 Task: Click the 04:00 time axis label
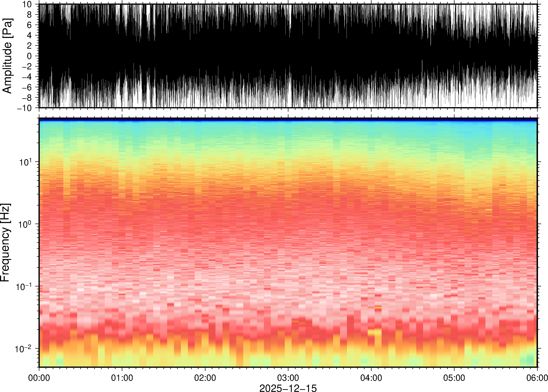(x=371, y=378)
